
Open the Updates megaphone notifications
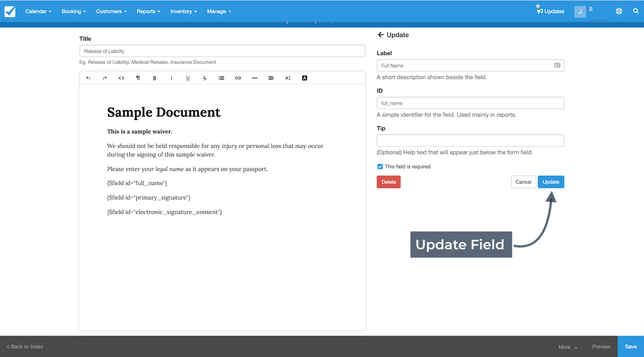tap(551, 11)
